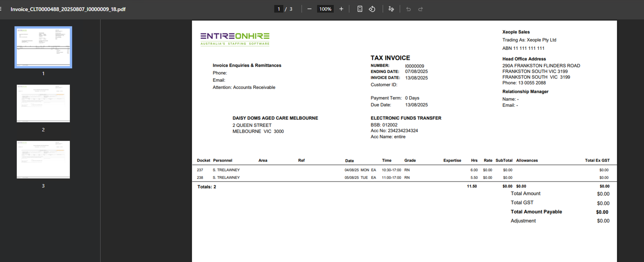Click the 100% zoom level field
Screen dimensions: 644x262
tap(325, 9)
